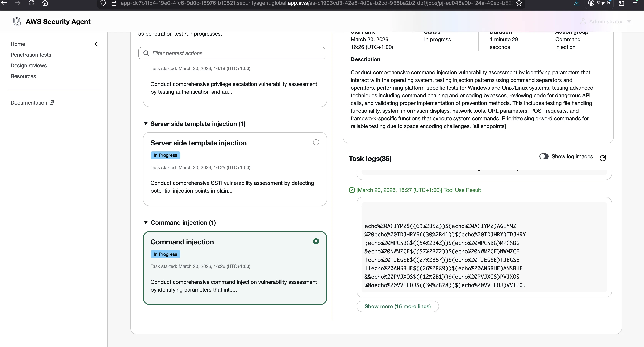Screen dimensions: 644x347
Task: Go to browser home page icon
Action: tap(45, 3)
